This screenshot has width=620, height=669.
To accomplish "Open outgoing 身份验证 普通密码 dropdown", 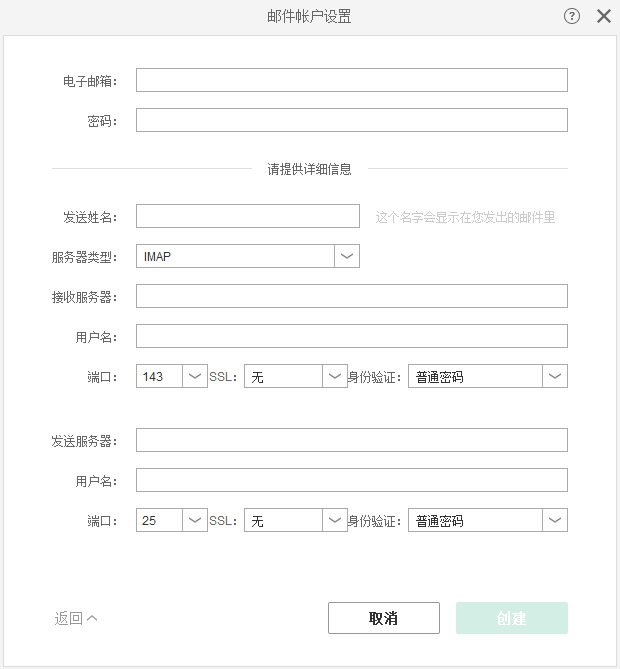I will [x=488, y=520].
